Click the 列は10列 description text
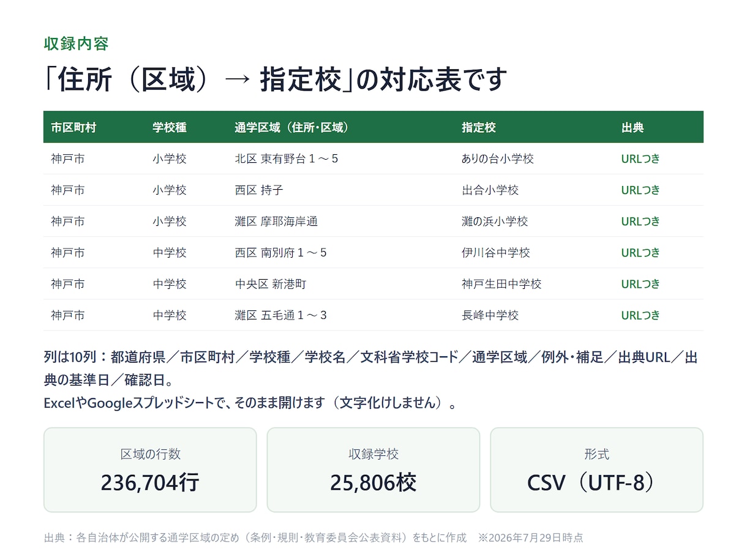This screenshot has width=747, height=560. [371, 369]
